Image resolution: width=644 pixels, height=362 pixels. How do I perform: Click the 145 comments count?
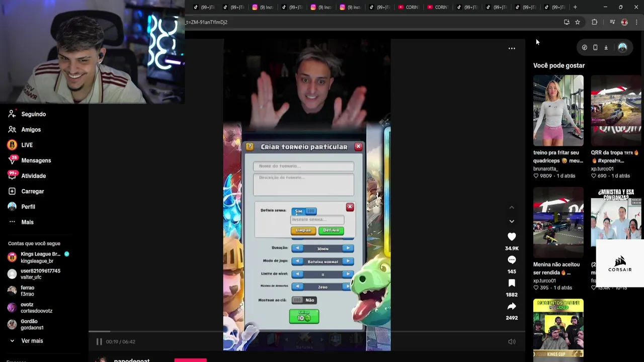coord(512,271)
